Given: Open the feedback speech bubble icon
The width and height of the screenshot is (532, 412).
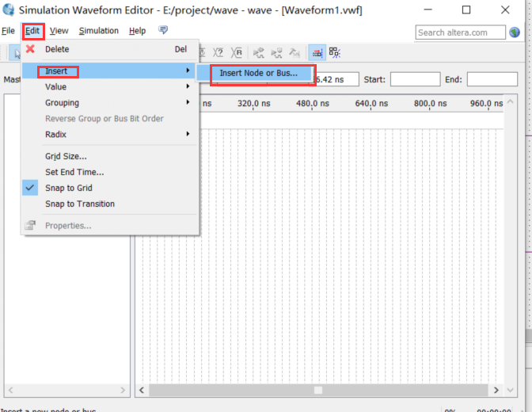Looking at the screenshot, I should [163, 30].
